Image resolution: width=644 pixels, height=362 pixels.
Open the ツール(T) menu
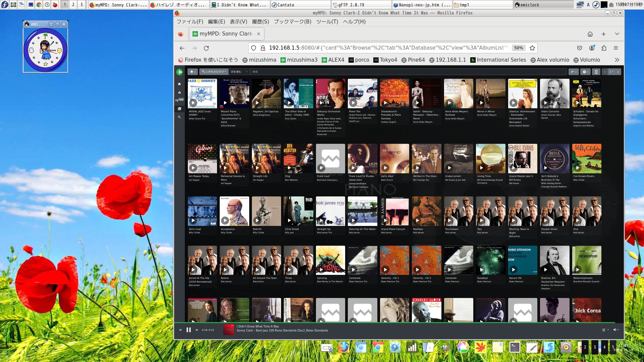coord(327,21)
